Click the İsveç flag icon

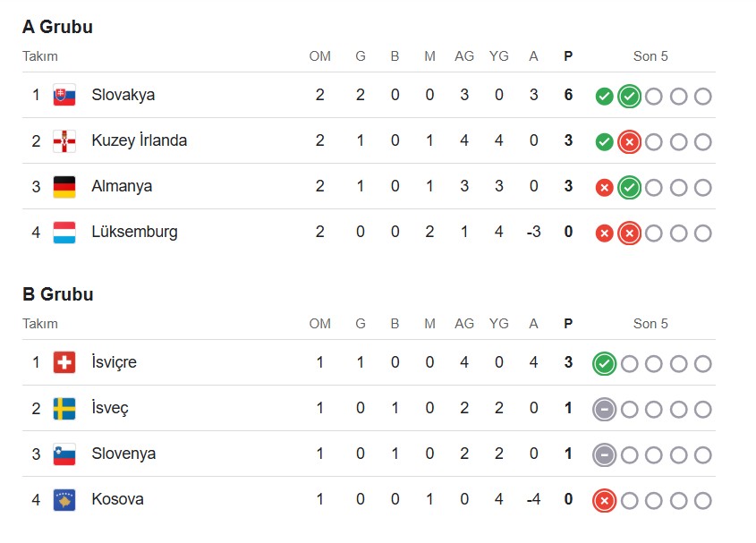64,408
